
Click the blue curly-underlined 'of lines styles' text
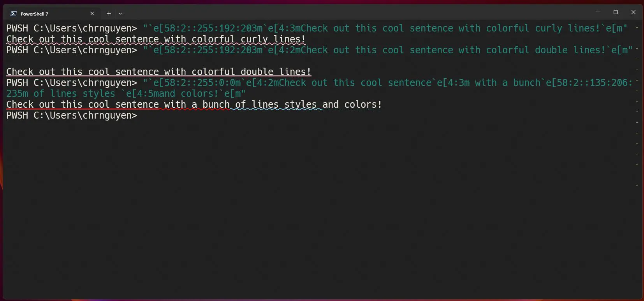tap(276, 105)
